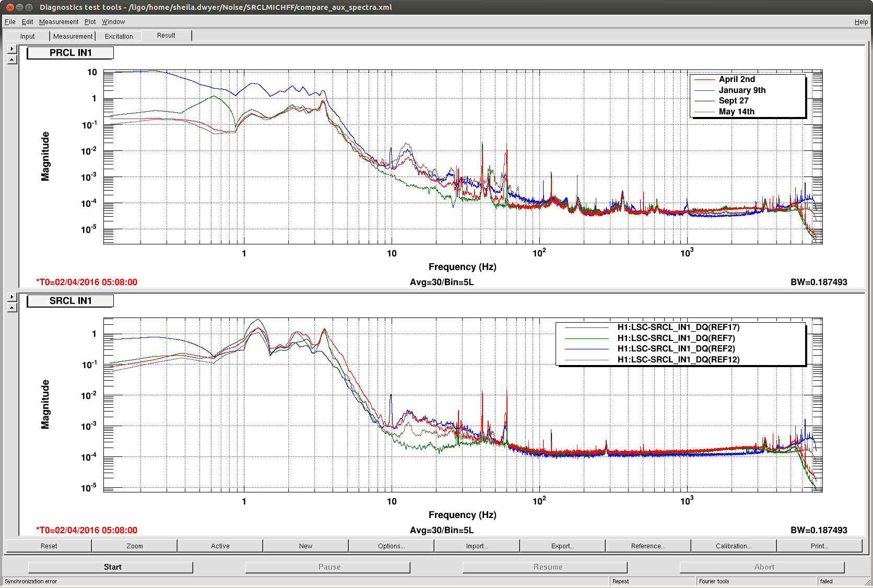Click the Print button
This screenshot has width=873, height=588.
click(x=819, y=546)
